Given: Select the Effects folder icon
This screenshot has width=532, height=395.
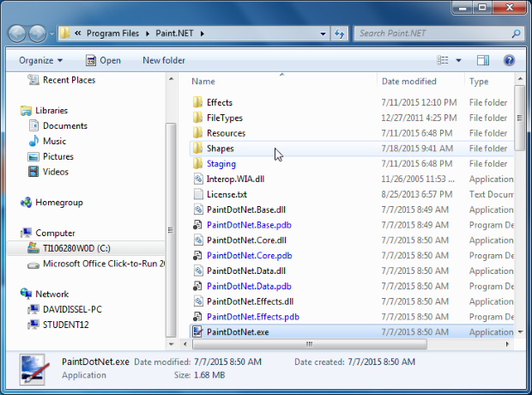Looking at the screenshot, I should point(198,102).
